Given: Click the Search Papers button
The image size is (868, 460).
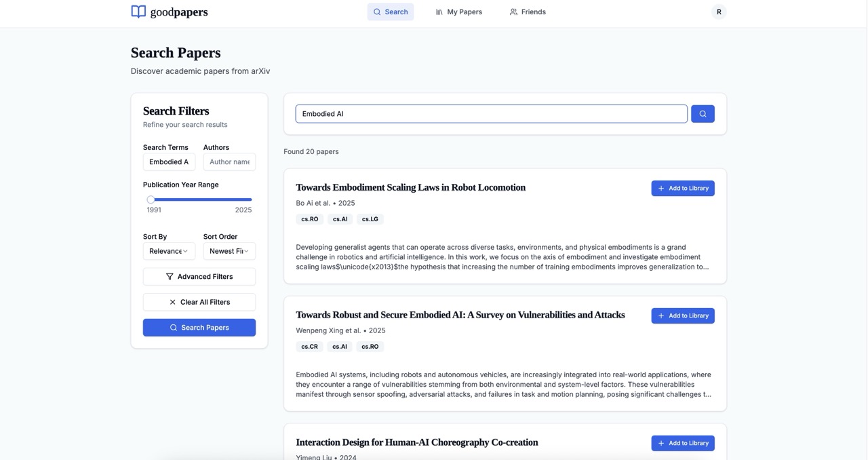Looking at the screenshot, I should (x=199, y=328).
